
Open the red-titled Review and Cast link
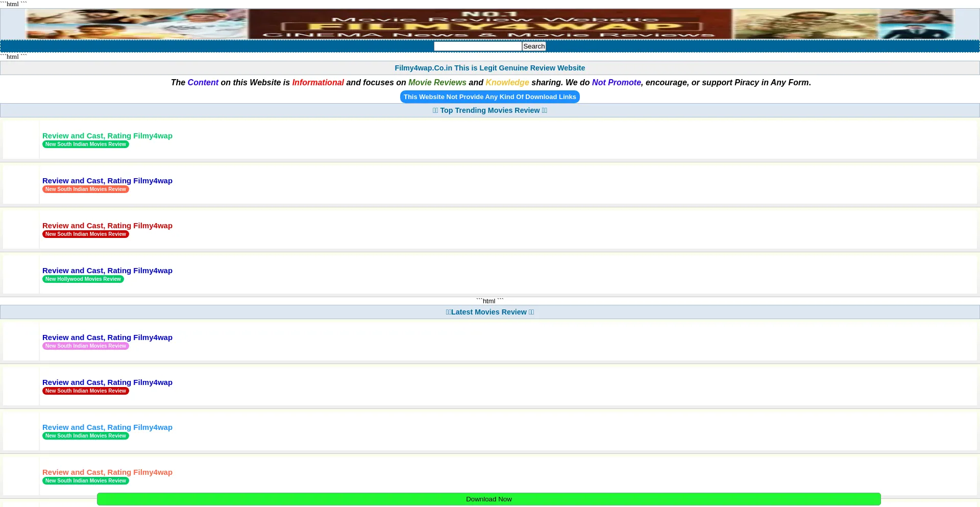click(x=107, y=226)
